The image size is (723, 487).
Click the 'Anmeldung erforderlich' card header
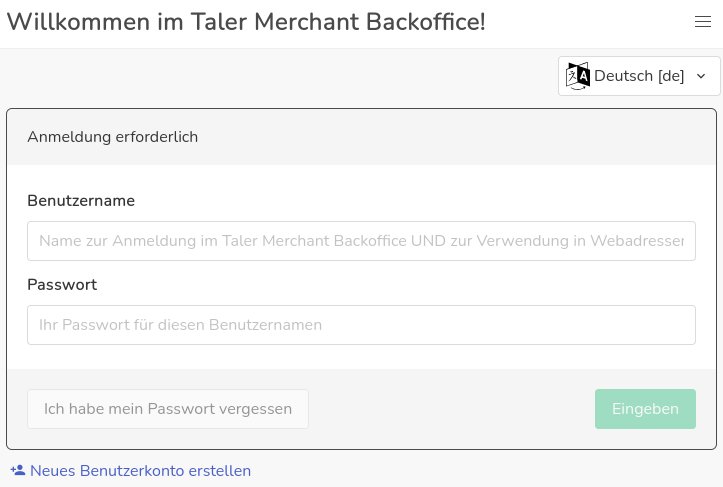coord(112,137)
